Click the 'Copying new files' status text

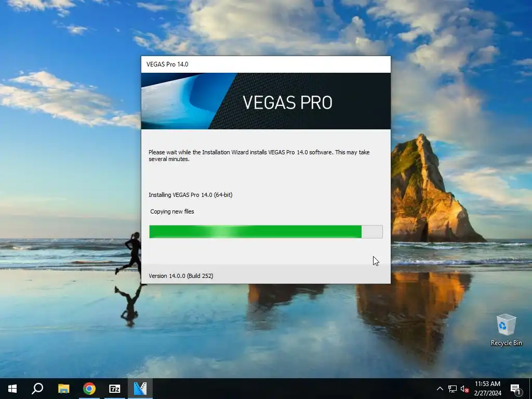point(172,211)
